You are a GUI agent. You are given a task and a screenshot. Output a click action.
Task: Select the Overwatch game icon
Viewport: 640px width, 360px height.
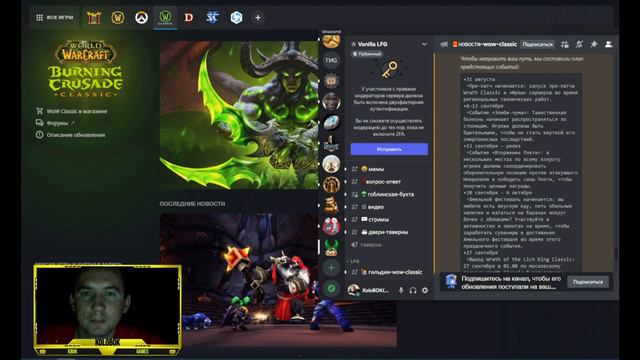point(141,18)
